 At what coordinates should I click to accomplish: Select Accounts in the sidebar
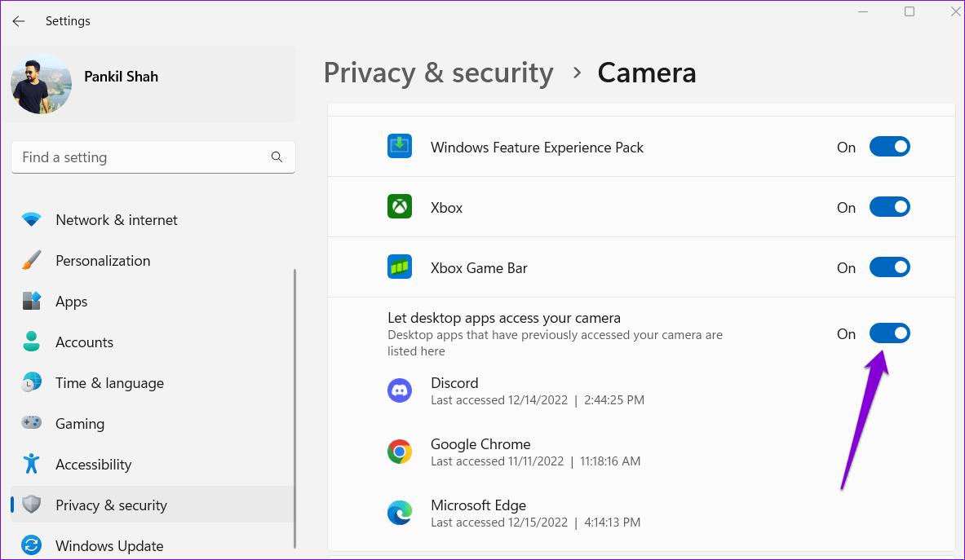(84, 342)
